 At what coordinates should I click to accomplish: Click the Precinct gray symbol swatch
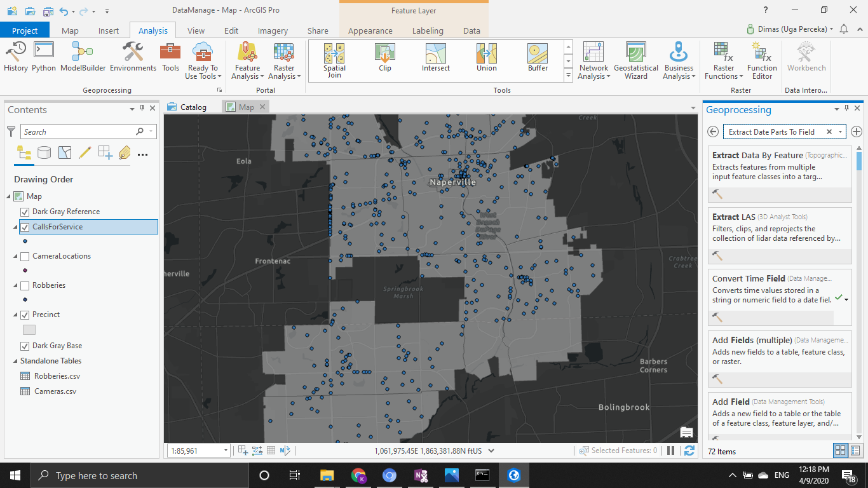29,330
